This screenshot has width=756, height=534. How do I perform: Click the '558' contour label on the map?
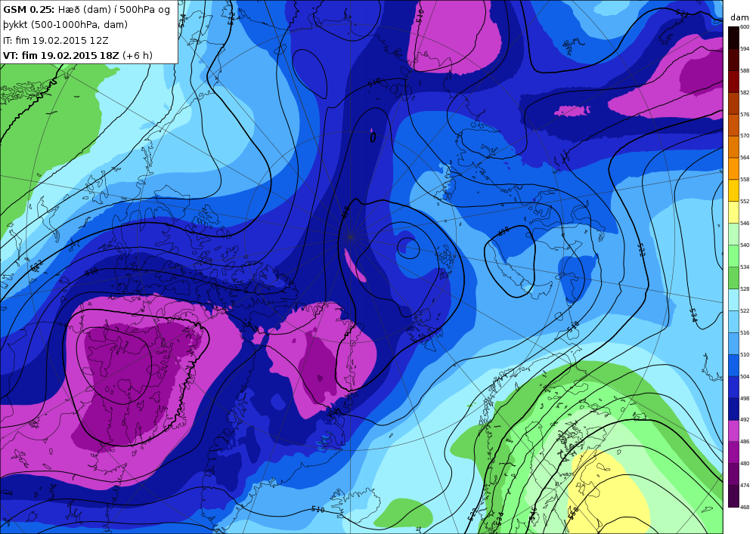pyautogui.click(x=573, y=513)
